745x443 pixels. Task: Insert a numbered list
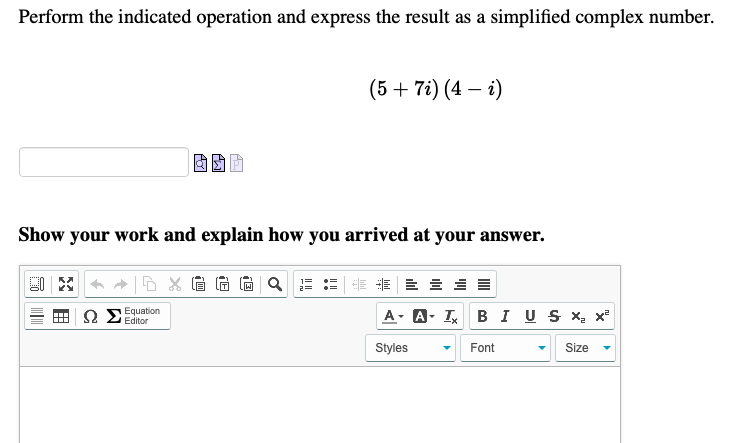tap(306, 284)
